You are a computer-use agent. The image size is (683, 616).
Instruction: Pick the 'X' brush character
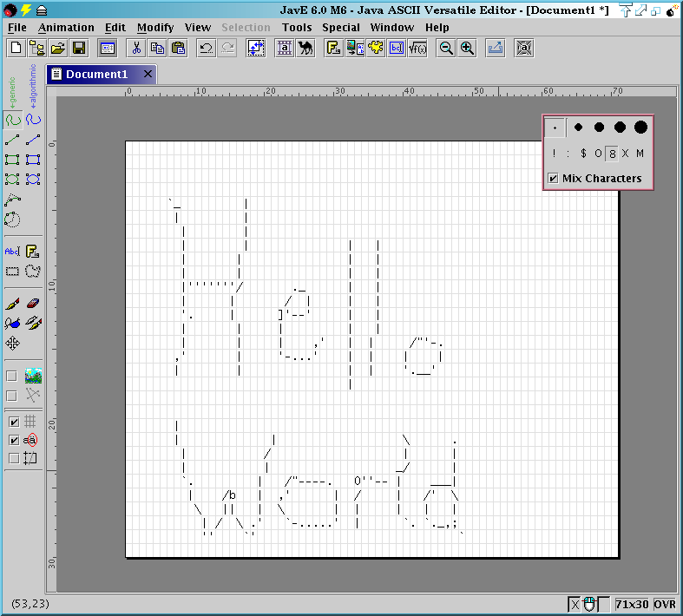[x=626, y=154]
